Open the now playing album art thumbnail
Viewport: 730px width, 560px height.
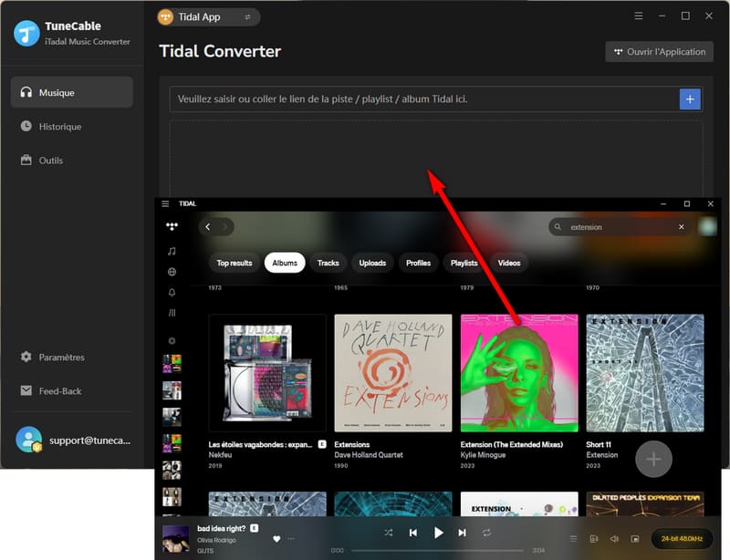pyautogui.click(x=175, y=539)
